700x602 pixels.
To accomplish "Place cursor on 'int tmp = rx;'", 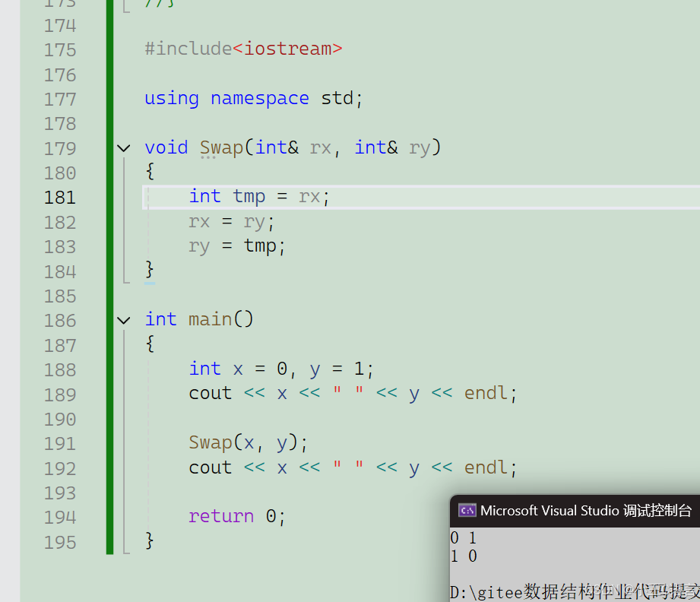I will coord(259,197).
